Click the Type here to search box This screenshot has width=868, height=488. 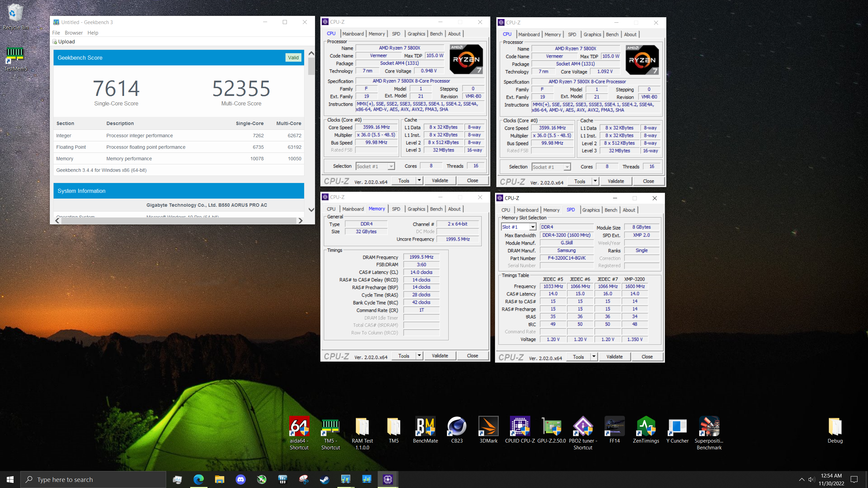tap(93, 479)
